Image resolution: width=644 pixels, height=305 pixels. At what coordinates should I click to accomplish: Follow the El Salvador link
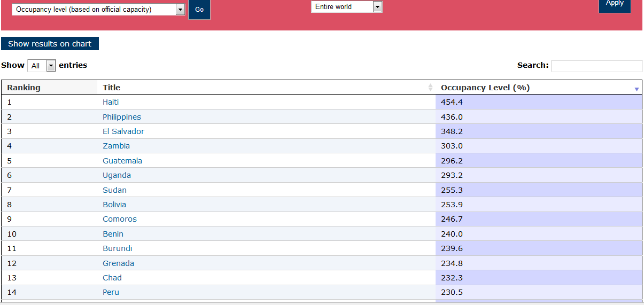123,131
